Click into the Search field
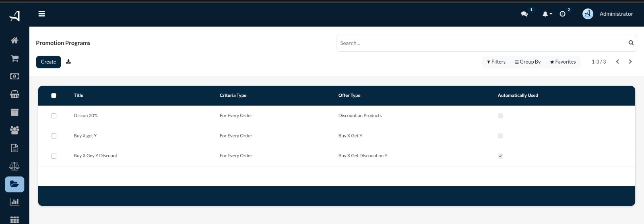This screenshot has height=224, width=644. pyautogui.click(x=482, y=43)
